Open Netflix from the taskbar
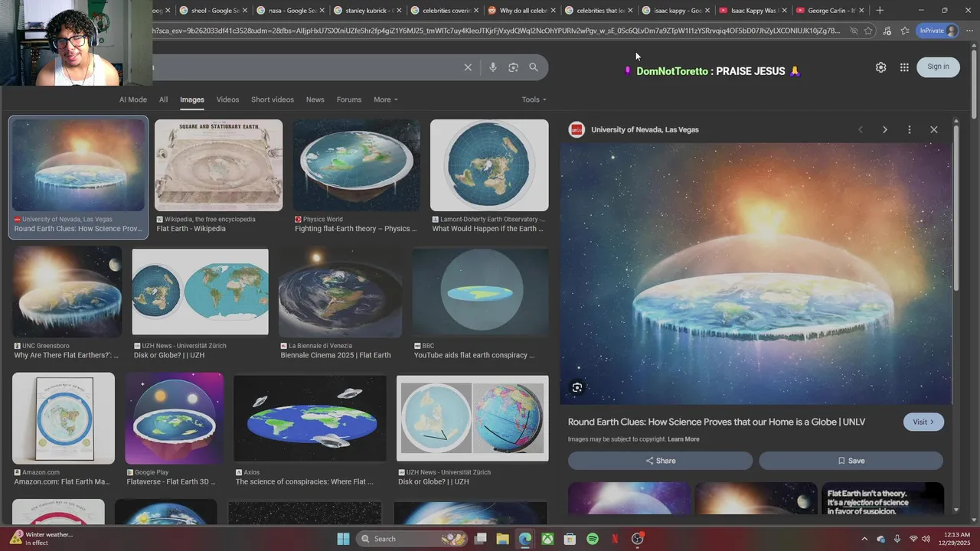 (615, 539)
